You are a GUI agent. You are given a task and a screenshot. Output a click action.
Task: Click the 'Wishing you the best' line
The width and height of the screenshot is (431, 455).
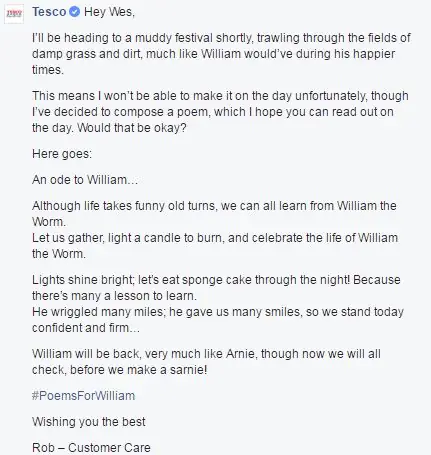tap(89, 422)
